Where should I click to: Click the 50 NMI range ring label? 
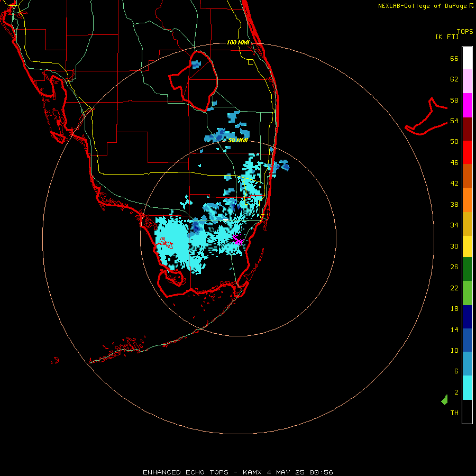pyautogui.click(x=238, y=140)
